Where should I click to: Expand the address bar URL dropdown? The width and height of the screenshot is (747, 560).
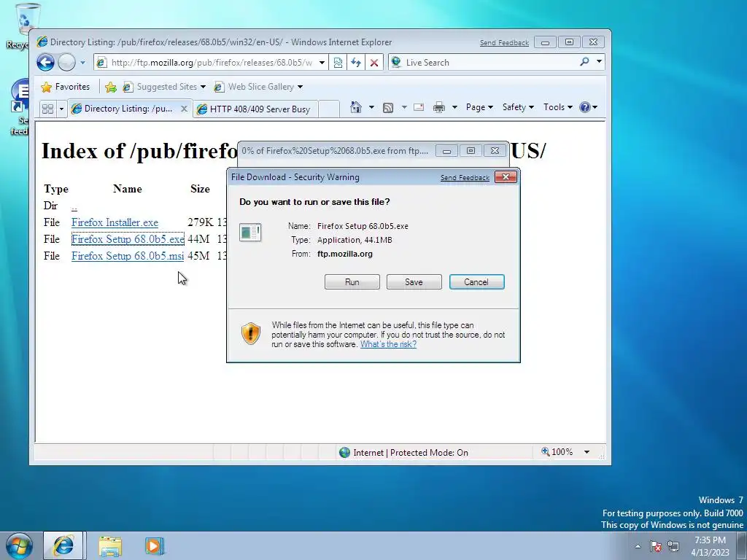click(x=322, y=63)
